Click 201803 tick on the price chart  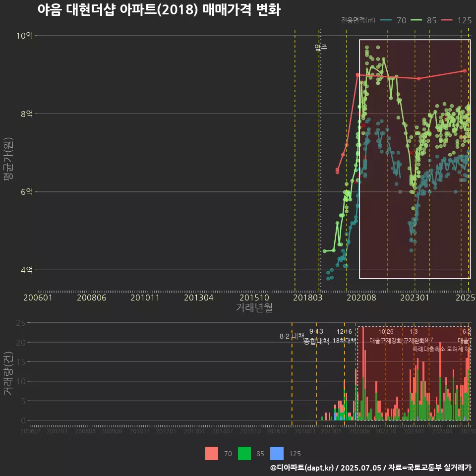pyautogui.click(x=307, y=297)
